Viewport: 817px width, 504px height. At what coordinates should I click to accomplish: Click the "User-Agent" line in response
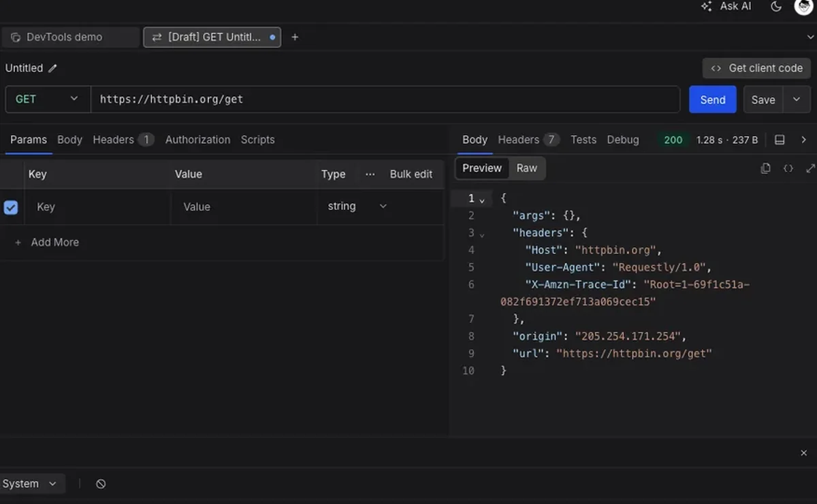click(618, 267)
